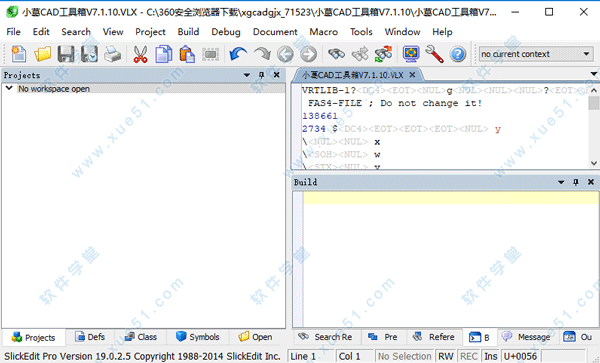600x363 pixels.
Task: Click the FAS4-FILE line in editor
Action: 395,103
